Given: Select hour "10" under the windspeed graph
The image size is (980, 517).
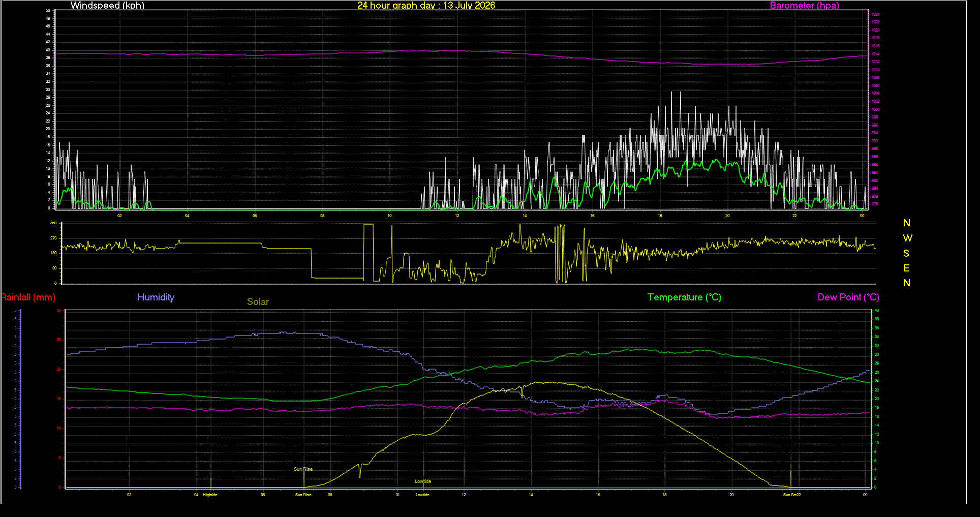Looking at the screenshot, I should (x=390, y=216).
